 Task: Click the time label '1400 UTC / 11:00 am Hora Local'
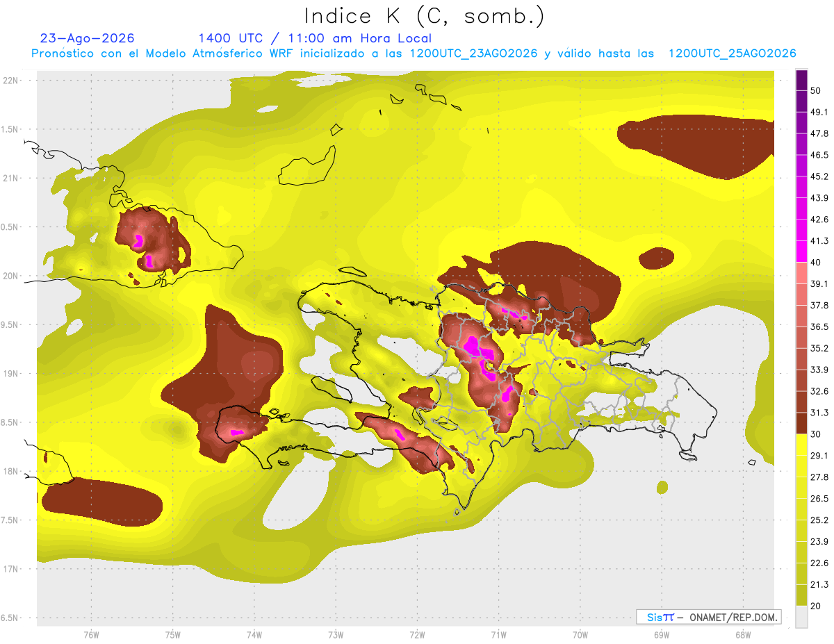315,39
